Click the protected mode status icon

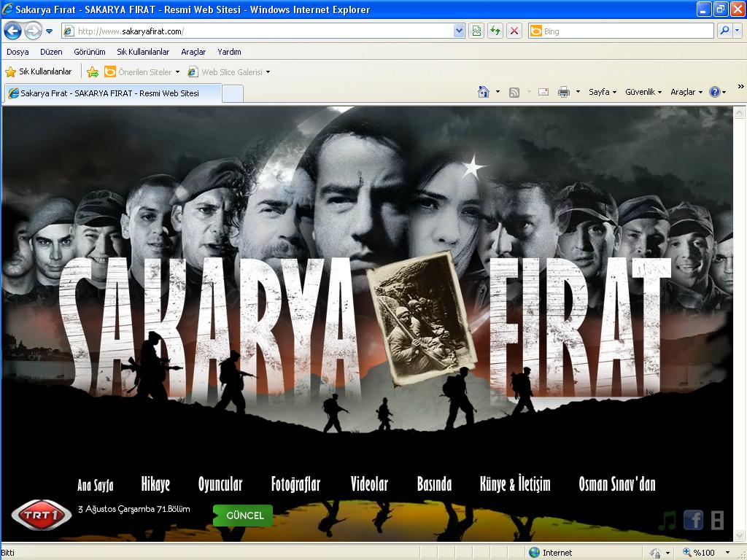656,553
